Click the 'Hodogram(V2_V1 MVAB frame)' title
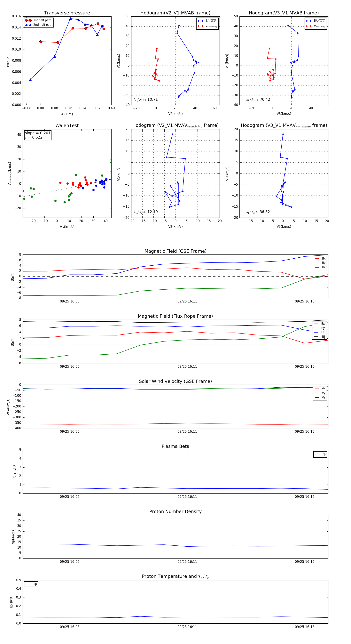Screen dimensions: 351x644 [x=175, y=13]
